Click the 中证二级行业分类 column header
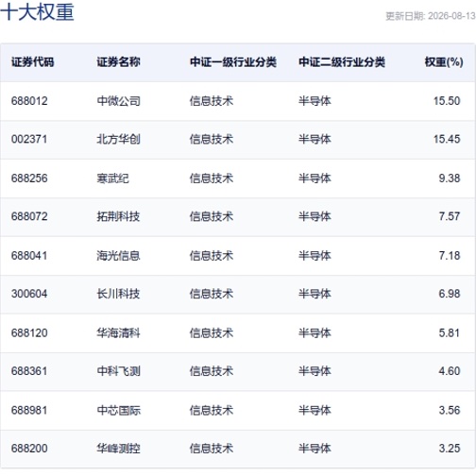The height and width of the screenshot is (476, 476). (x=342, y=62)
